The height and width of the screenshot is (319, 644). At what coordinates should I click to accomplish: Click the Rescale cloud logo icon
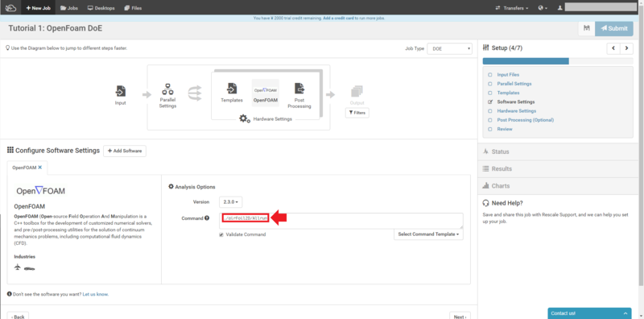click(10, 7)
